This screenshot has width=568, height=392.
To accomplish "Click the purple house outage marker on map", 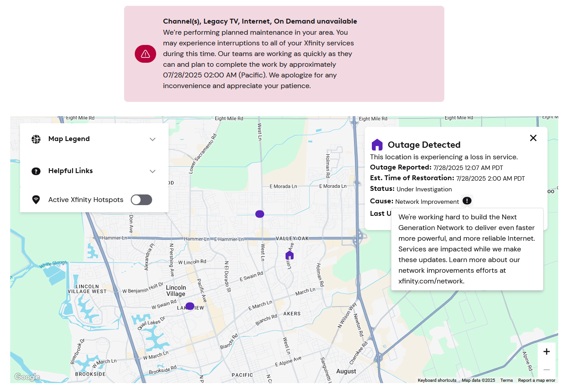I will pyautogui.click(x=290, y=255).
